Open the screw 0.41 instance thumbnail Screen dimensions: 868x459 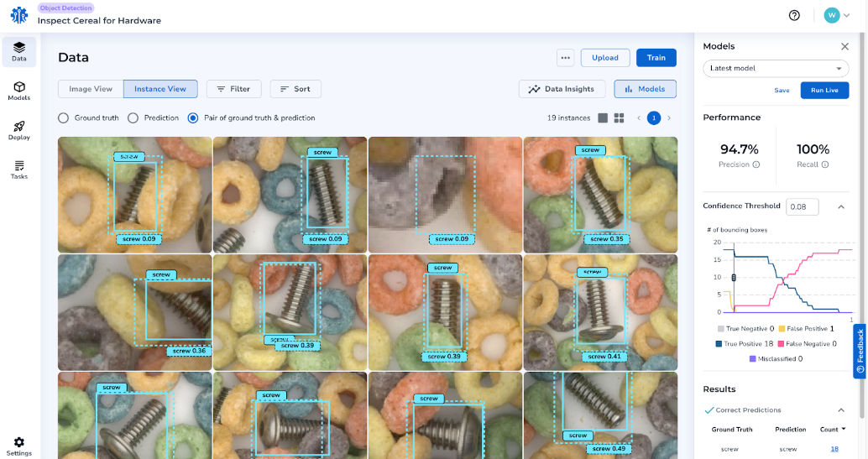600,312
